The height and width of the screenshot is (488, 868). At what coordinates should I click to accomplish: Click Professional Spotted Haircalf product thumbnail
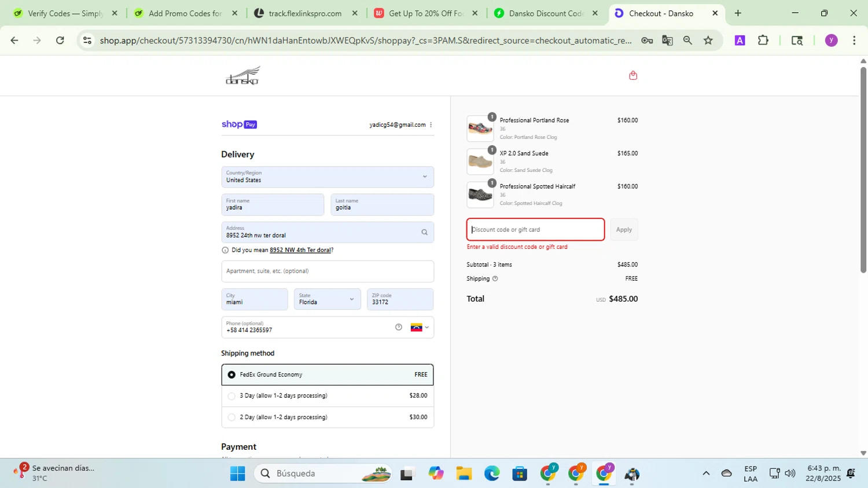[480, 195]
